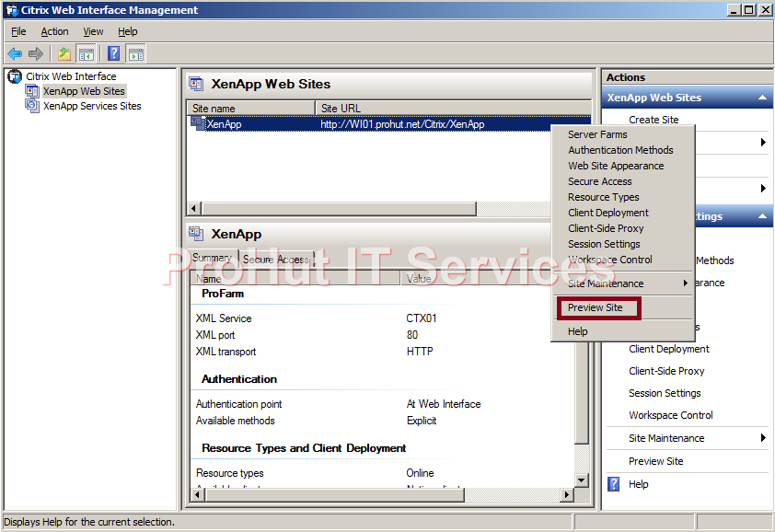Viewport: 775px width, 532px height.
Task: Click the Value column header in summary
Action: [487, 278]
